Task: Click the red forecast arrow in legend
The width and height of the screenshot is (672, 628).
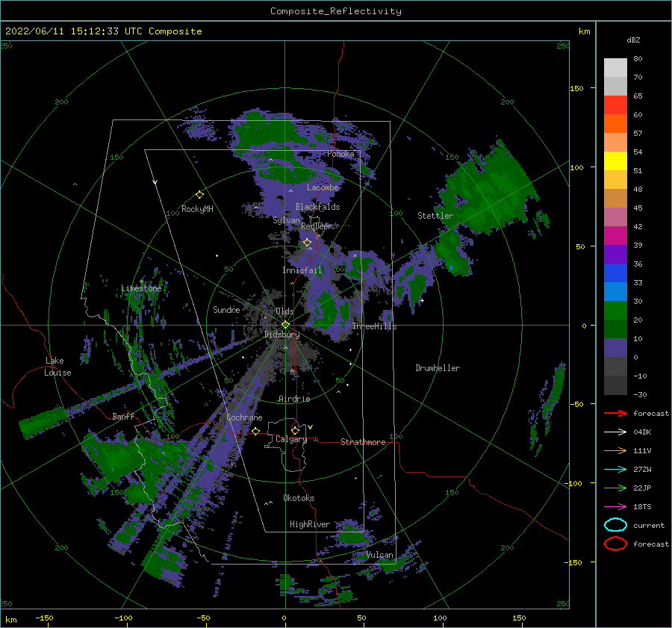Action: (615, 413)
